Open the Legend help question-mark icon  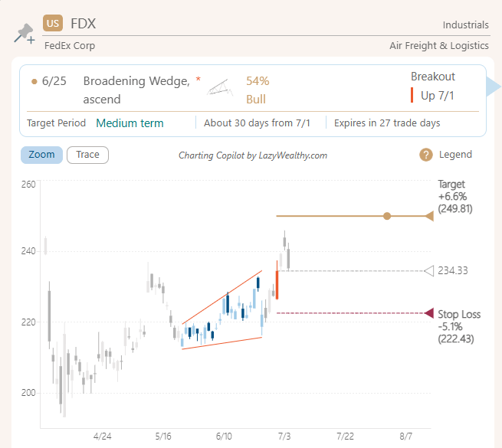(426, 155)
